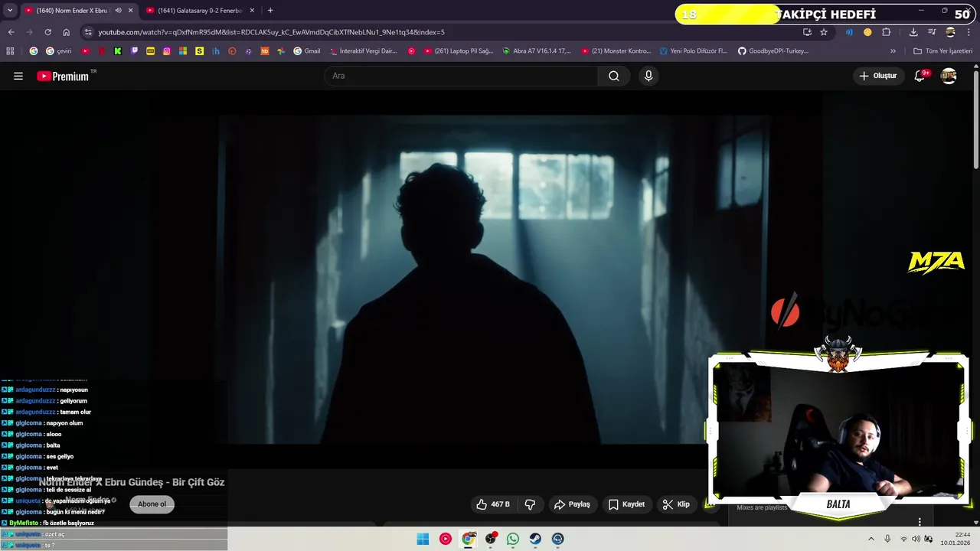Screen dimensions: 980x551
Task: Open the Abra A7 V16.1.4 bookmark
Action: coord(537,51)
